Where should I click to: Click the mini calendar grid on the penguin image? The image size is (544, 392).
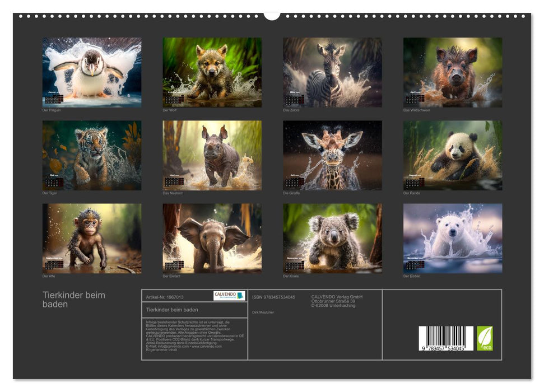click(x=54, y=99)
